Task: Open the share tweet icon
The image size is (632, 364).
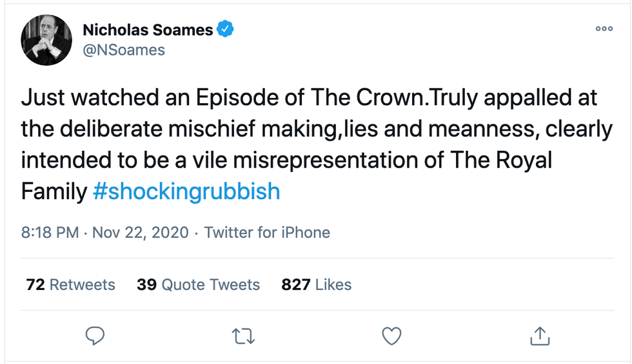Action: pyautogui.click(x=539, y=336)
